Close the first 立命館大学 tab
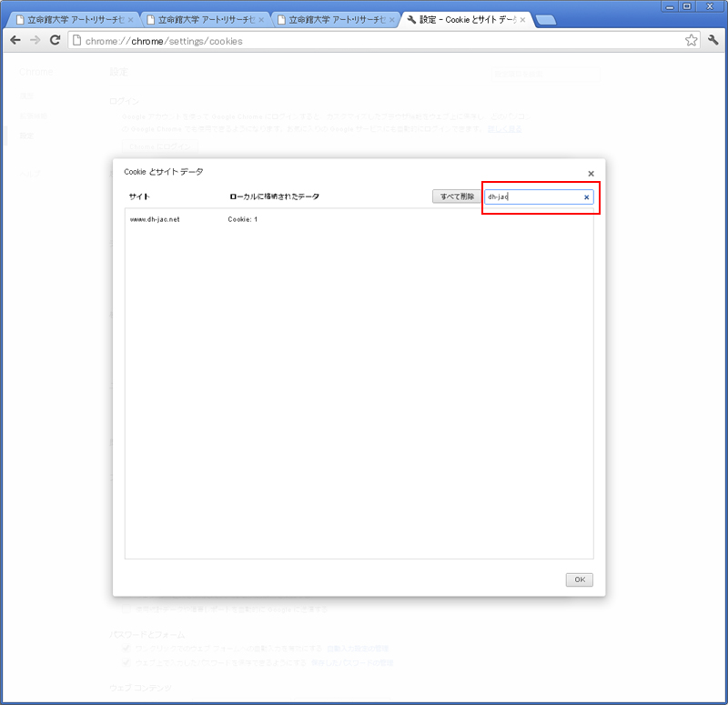The width and height of the screenshot is (728, 705). pos(131,20)
